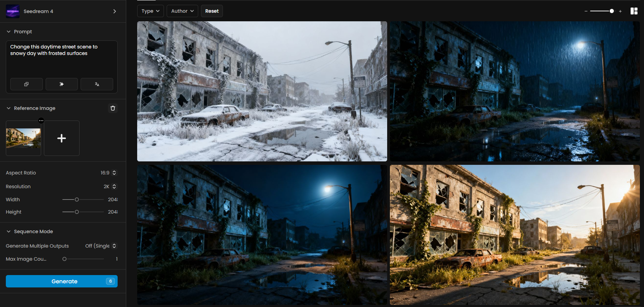Image resolution: width=644 pixels, height=307 pixels.
Task: Click the Width slider handle
Action: pos(77,200)
